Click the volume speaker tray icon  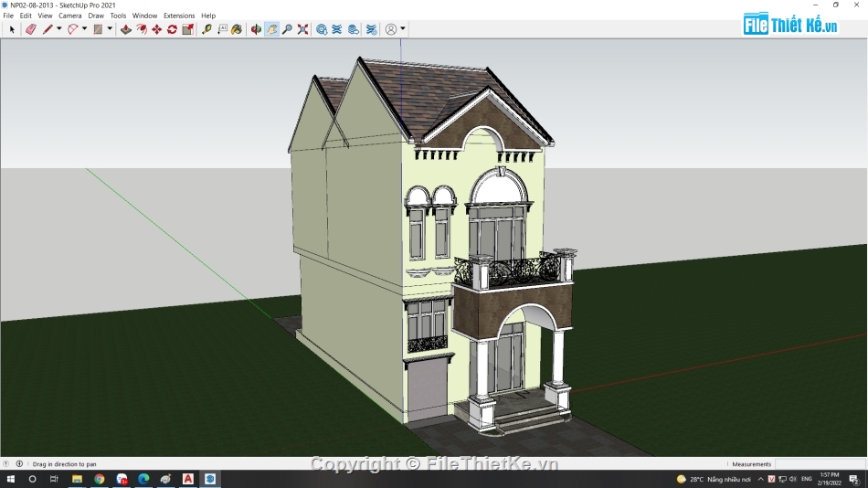click(x=793, y=479)
